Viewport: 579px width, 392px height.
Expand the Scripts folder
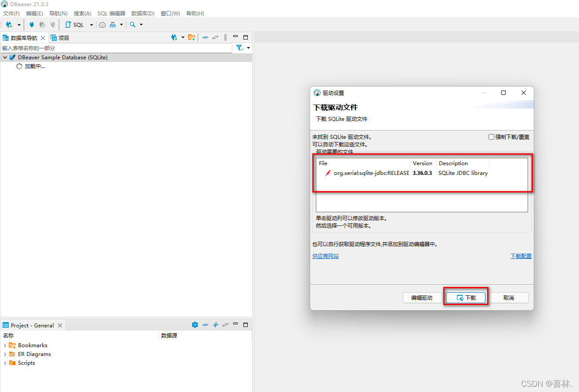click(5, 363)
